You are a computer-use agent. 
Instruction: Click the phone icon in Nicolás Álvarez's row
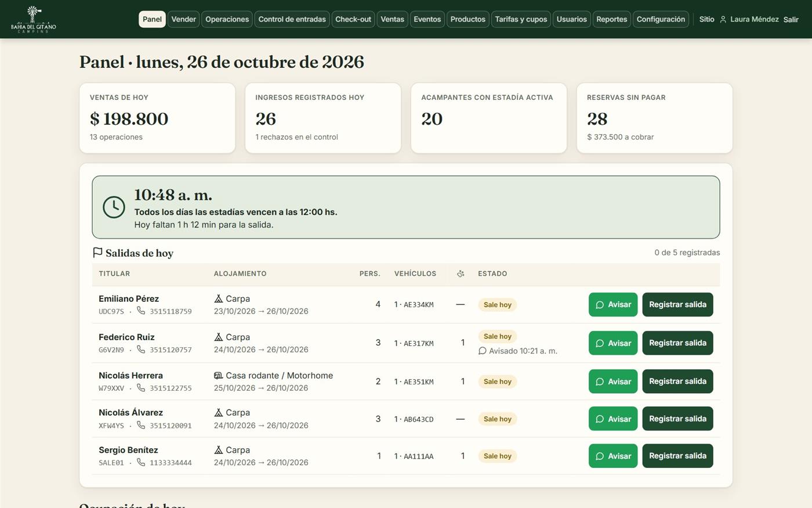141,424
